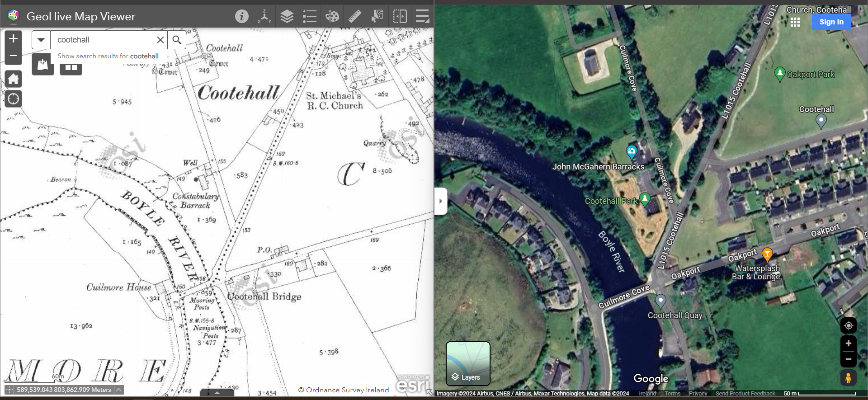The height and width of the screenshot is (400, 868).
Task: Select the Street View pegman
Action: coord(849,378)
